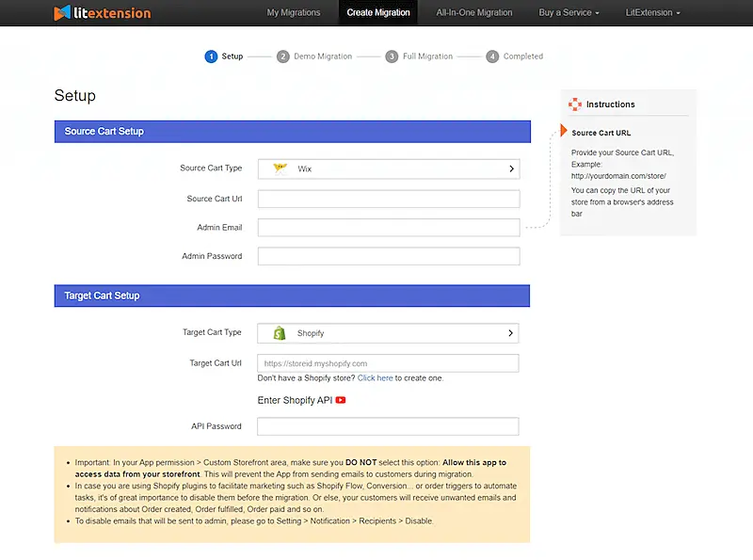Click the Shopify icon in Target Cart Type

[279, 333]
